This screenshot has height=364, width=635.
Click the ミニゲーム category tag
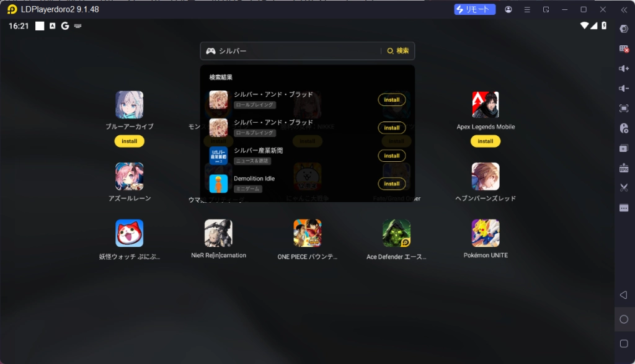[x=248, y=189]
